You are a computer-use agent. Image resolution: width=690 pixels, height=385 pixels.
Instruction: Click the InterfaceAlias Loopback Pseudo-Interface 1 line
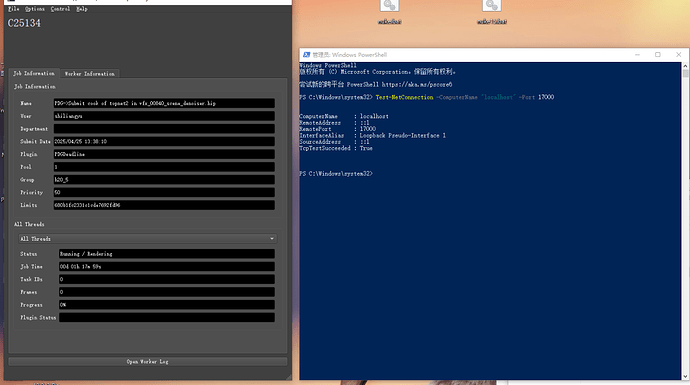tap(372, 136)
